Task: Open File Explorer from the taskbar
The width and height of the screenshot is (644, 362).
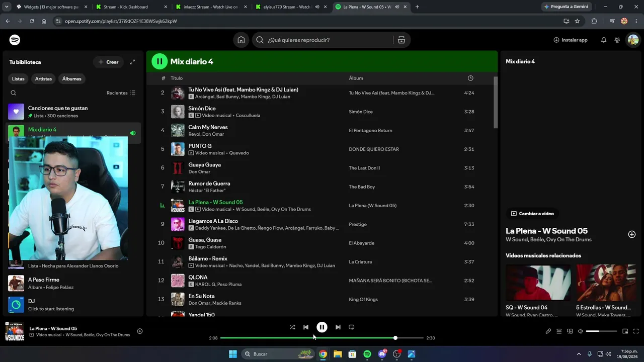Action: 338,354
